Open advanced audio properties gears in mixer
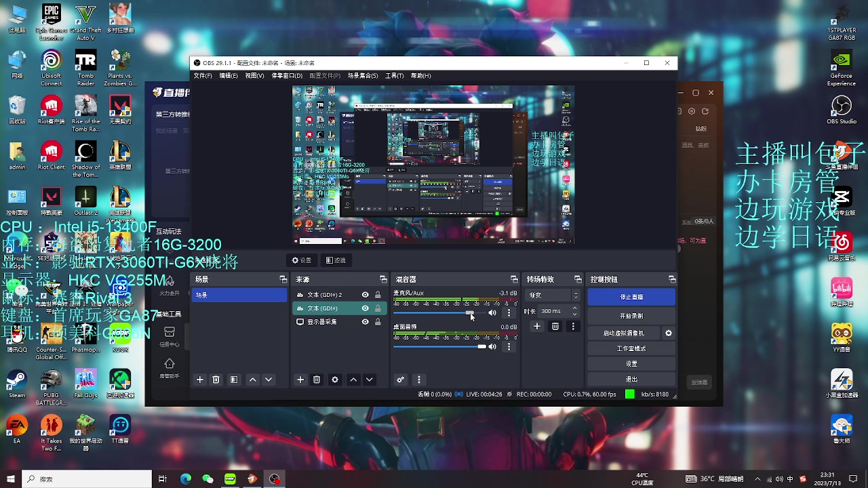This screenshot has width=868, height=488. coord(401,380)
